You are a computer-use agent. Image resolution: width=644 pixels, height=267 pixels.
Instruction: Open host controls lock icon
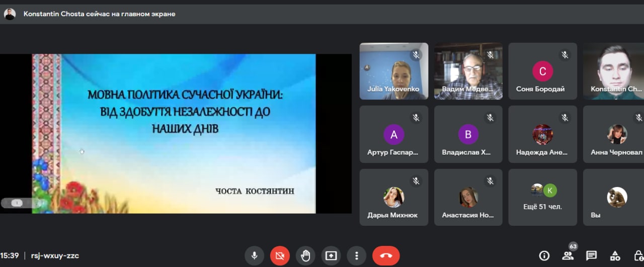(638, 256)
